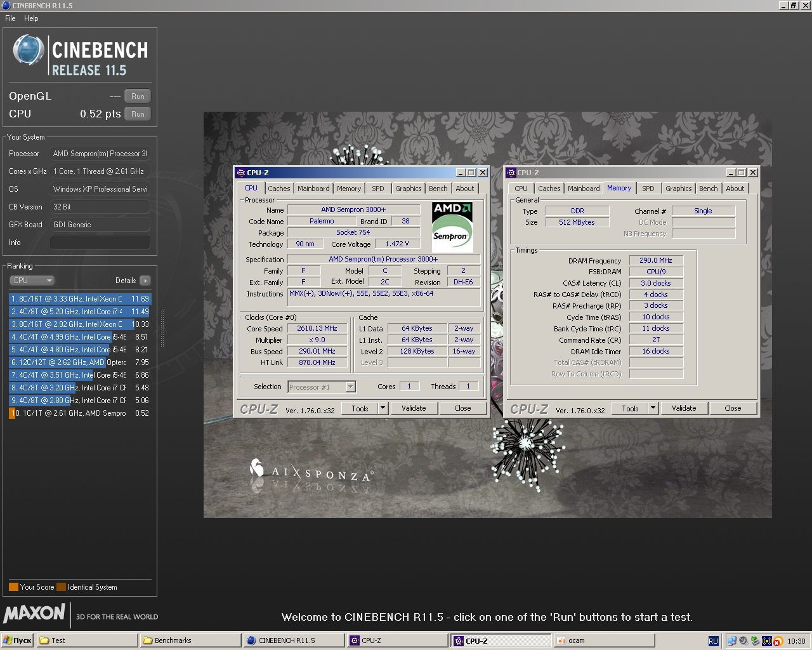Click the Core Speed value 2610.13 MHz
Screen dimensions: 812x650
click(x=317, y=329)
